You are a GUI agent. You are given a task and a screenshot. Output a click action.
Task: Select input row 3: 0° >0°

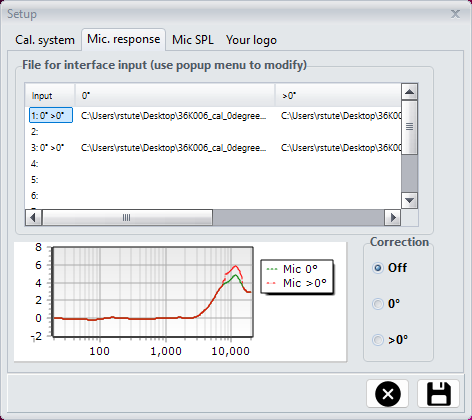coord(47,148)
